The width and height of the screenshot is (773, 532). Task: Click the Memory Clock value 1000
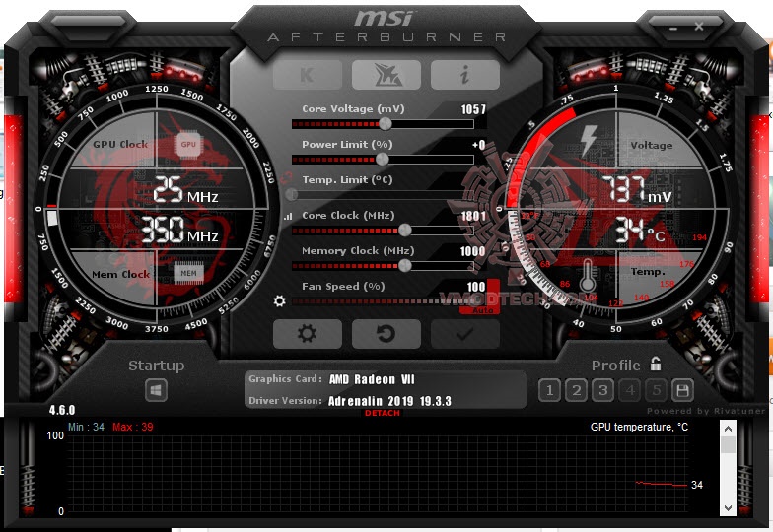coord(473,251)
